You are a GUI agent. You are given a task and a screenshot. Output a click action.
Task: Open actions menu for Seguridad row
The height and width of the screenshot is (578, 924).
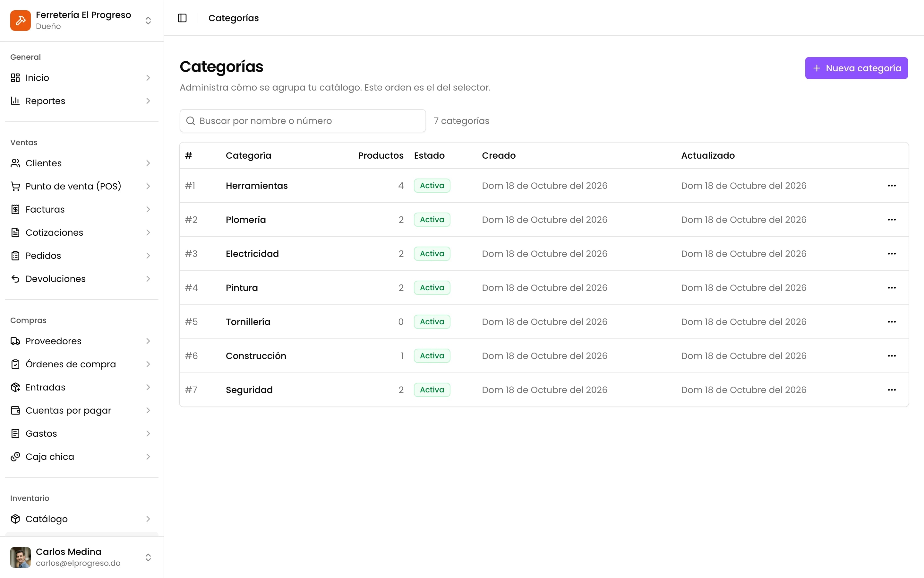892,390
